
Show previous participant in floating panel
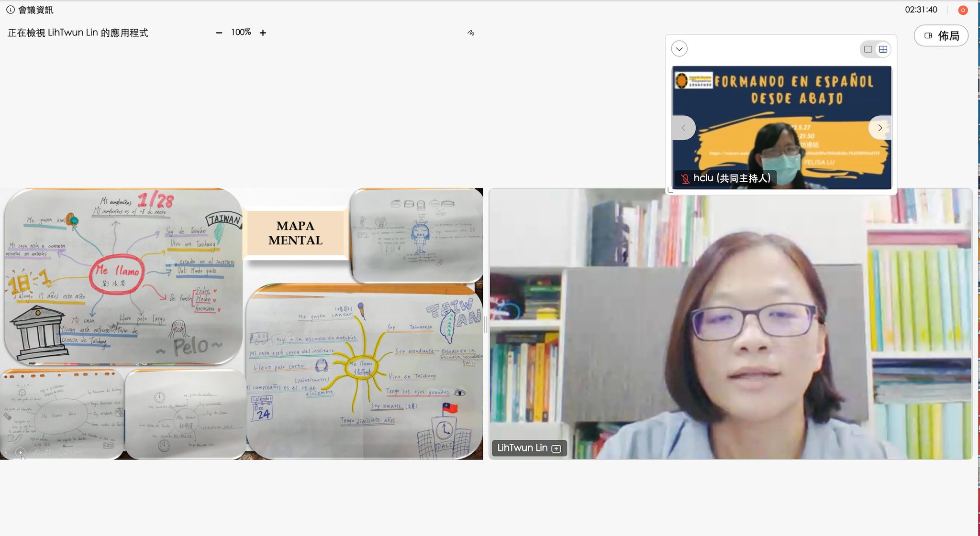coord(683,128)
